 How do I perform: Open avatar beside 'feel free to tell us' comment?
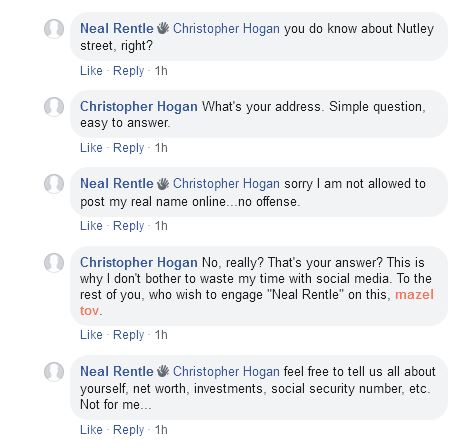coord(54,372)
